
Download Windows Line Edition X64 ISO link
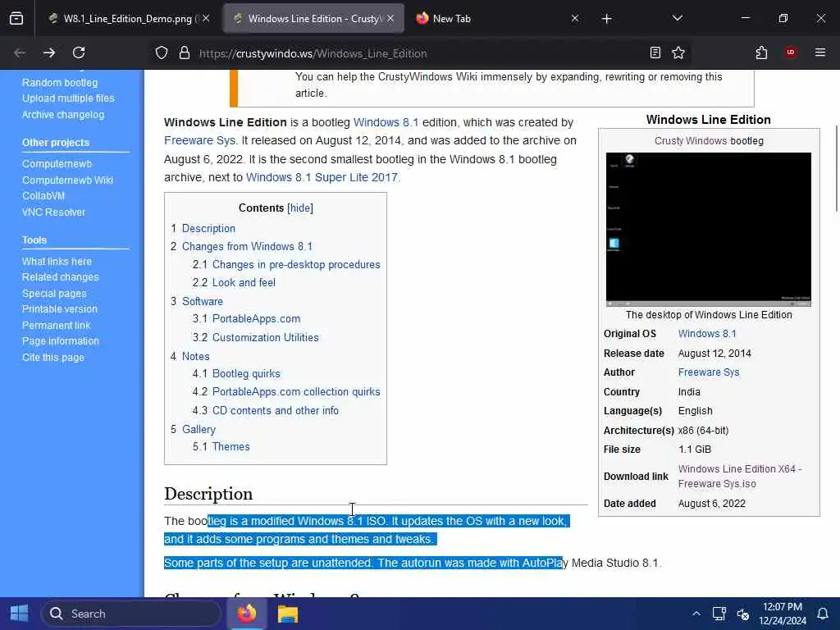(x=739, y=477)
